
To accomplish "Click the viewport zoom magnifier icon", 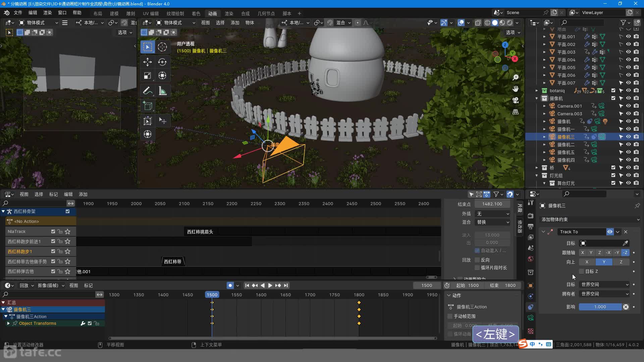I will point(516,77).
